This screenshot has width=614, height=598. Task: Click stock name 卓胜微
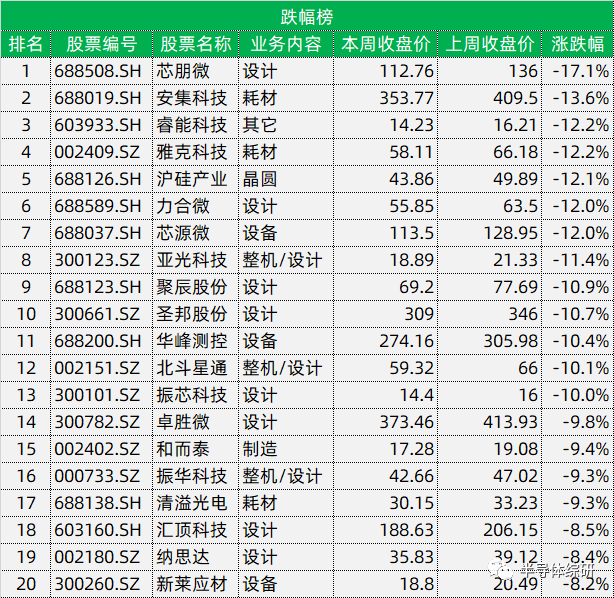coord(183,423)
